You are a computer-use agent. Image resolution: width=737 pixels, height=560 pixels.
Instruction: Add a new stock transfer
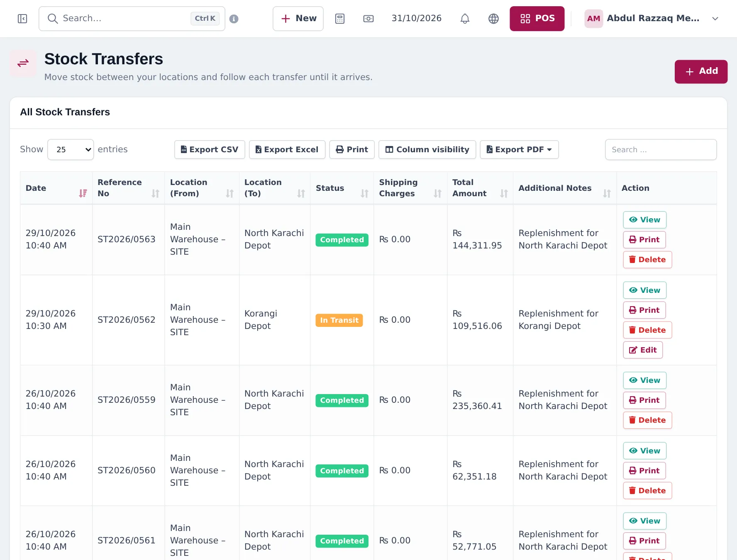coord(701,71)
